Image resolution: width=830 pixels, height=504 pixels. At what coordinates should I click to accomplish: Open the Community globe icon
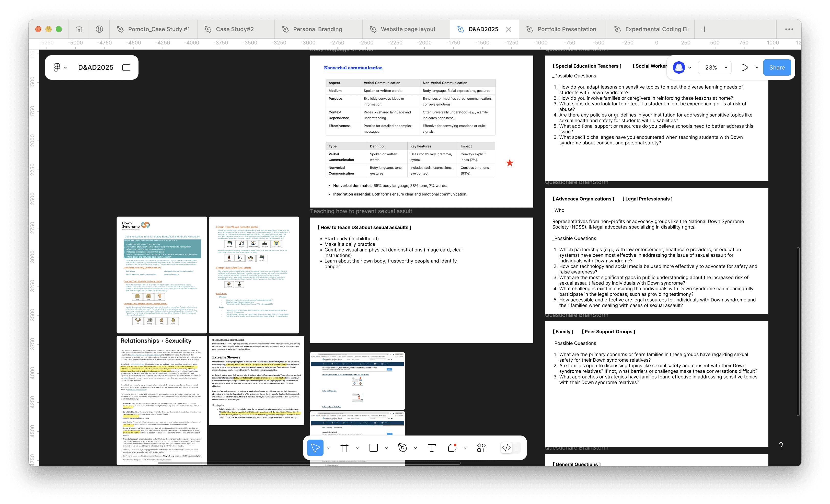click(x=99, y=29)
